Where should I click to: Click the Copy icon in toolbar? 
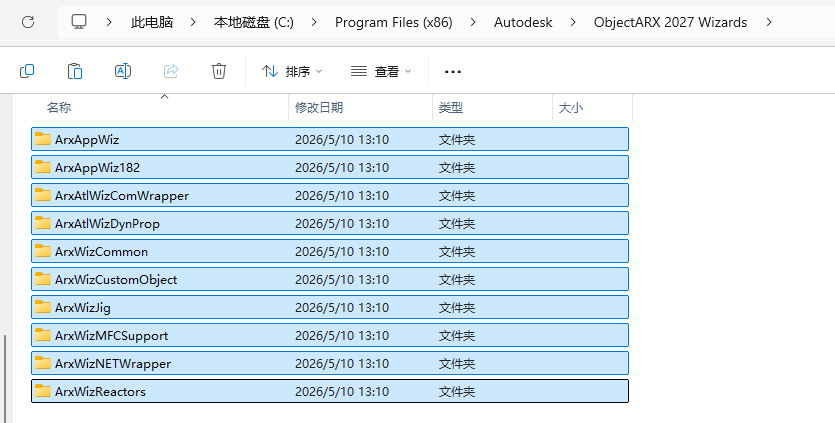27,71
